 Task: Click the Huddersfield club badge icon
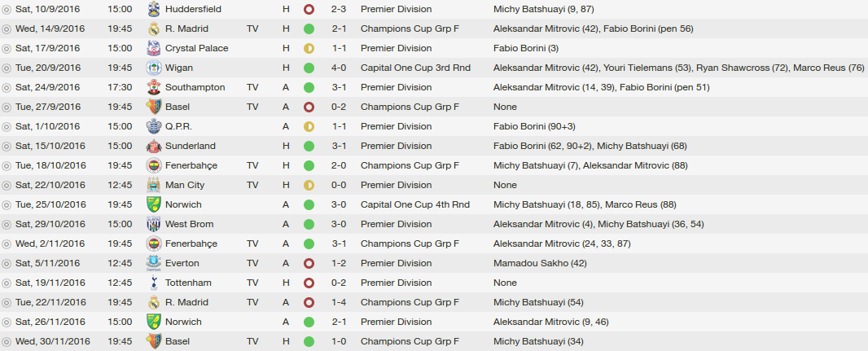[x=154, y=10]
